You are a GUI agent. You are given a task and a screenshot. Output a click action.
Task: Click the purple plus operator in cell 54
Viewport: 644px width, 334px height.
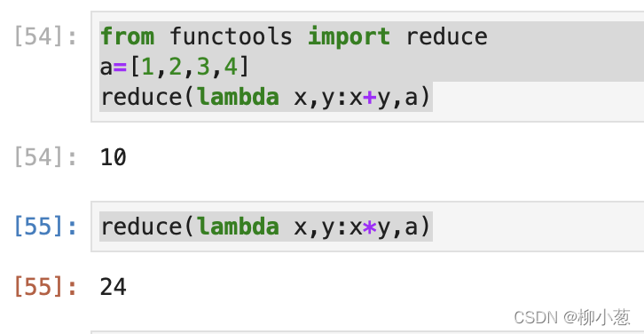click(x=370, y=98)
